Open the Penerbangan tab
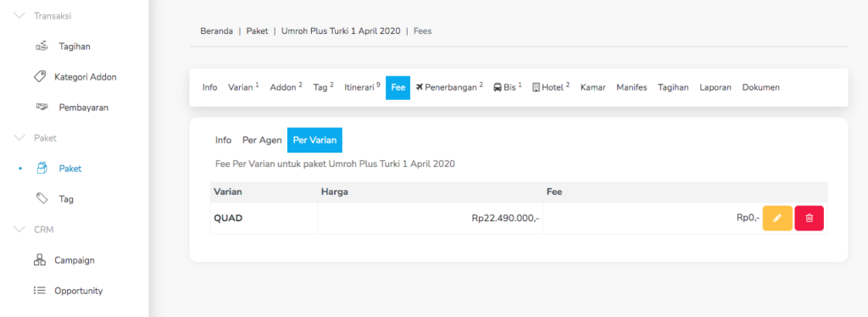The height and width of the screenshot is (317, 868). click(x=449, y=87)
